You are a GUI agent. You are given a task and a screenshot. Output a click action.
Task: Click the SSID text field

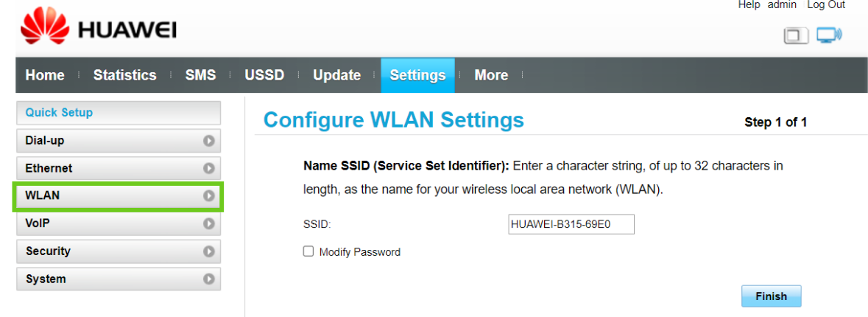point(571,224)
